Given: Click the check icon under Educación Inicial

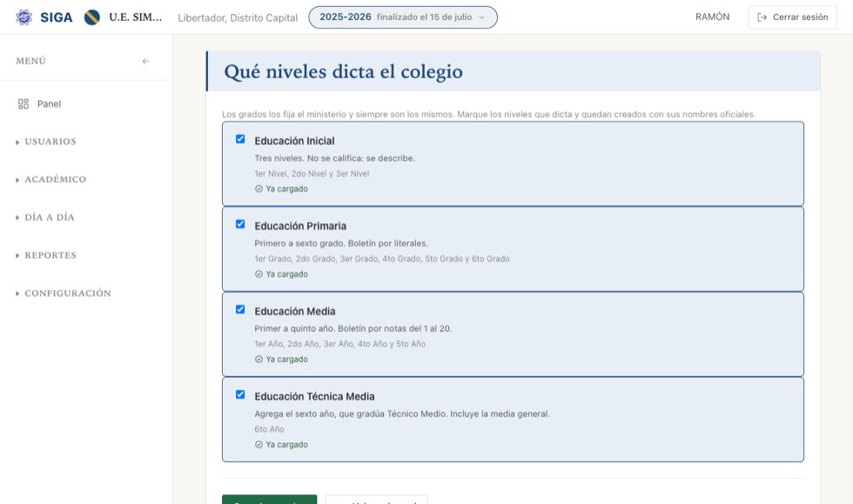Looking at the screenshot, I should (x=259, y=189).
